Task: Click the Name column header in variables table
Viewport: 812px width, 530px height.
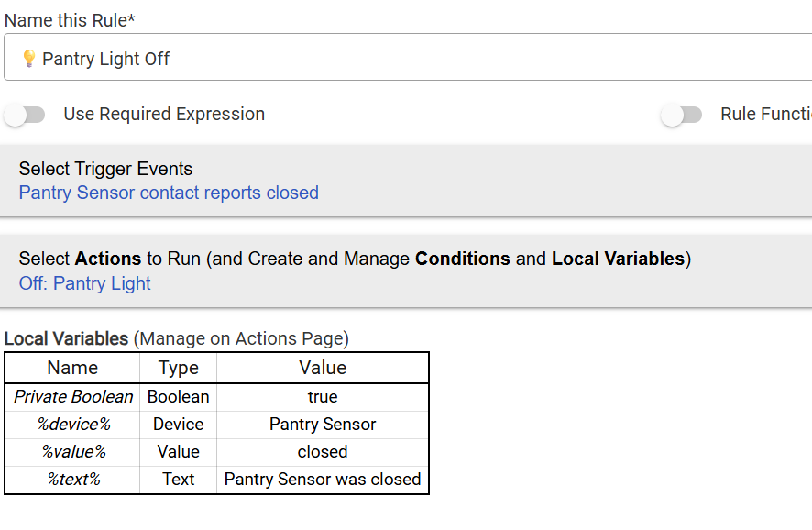Action: click(72, 368)
